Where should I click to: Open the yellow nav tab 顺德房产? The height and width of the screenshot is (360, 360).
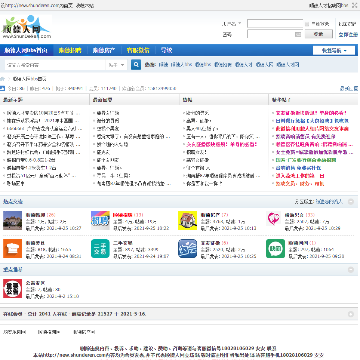tap(104, 50)
